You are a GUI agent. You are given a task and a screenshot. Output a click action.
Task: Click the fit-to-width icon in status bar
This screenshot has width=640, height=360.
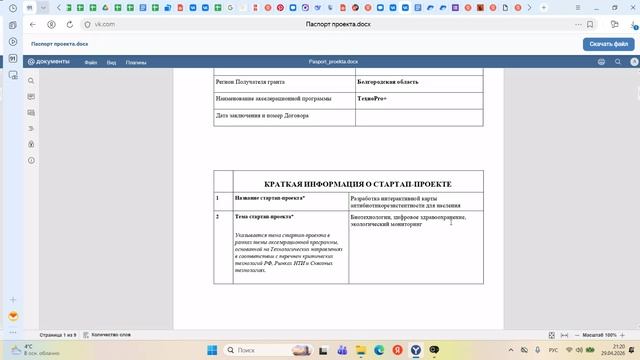click(564, 335)
